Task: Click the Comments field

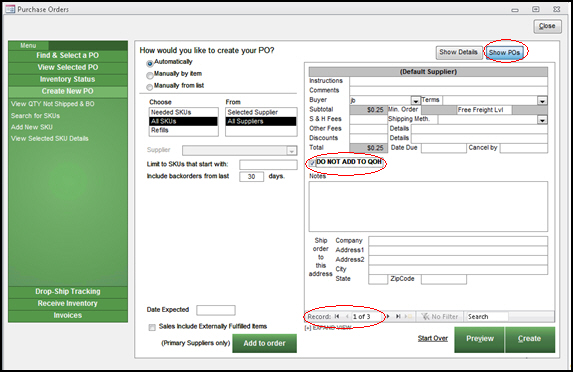Action: tap(448, 91)
